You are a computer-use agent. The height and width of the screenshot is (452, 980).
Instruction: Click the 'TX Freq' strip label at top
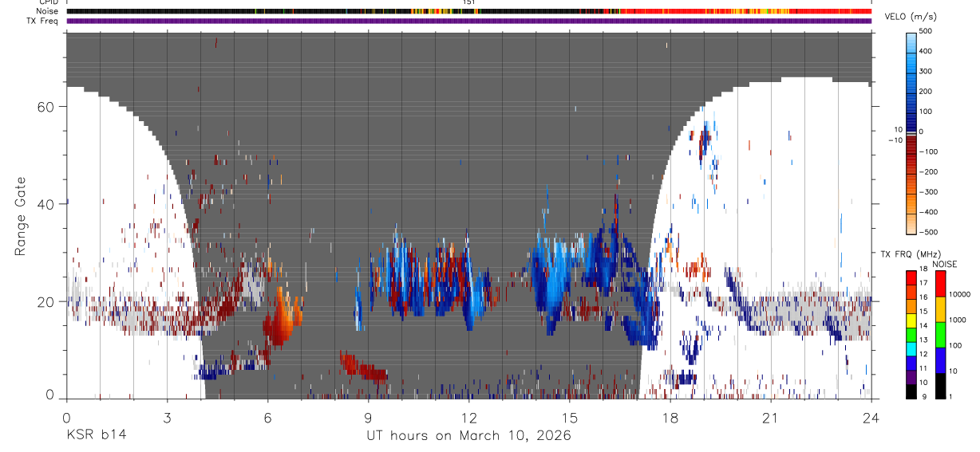(42, 21)
